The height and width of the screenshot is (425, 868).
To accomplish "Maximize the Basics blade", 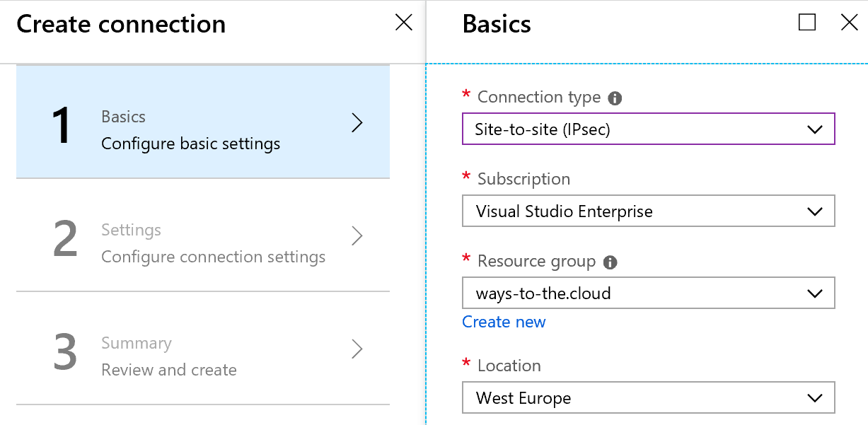I will tap(806, 23).
